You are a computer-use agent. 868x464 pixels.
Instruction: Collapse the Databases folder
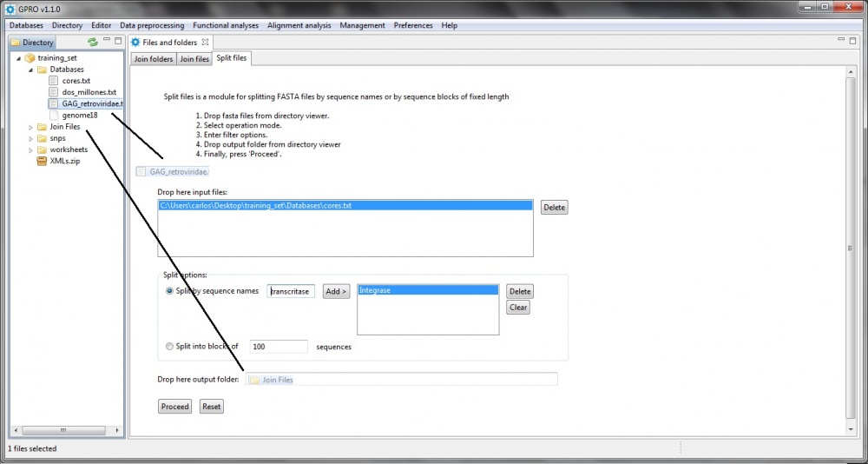(30, 70)
